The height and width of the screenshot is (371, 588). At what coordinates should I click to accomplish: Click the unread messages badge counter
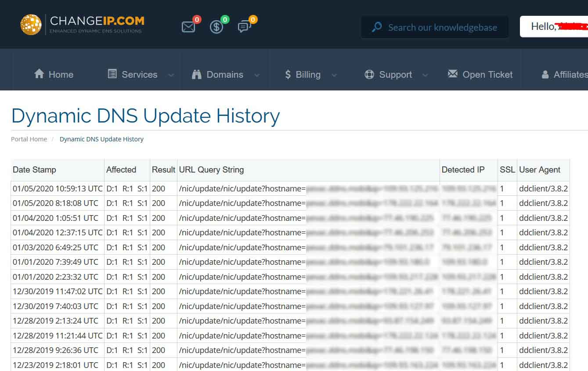click(197, 19)
